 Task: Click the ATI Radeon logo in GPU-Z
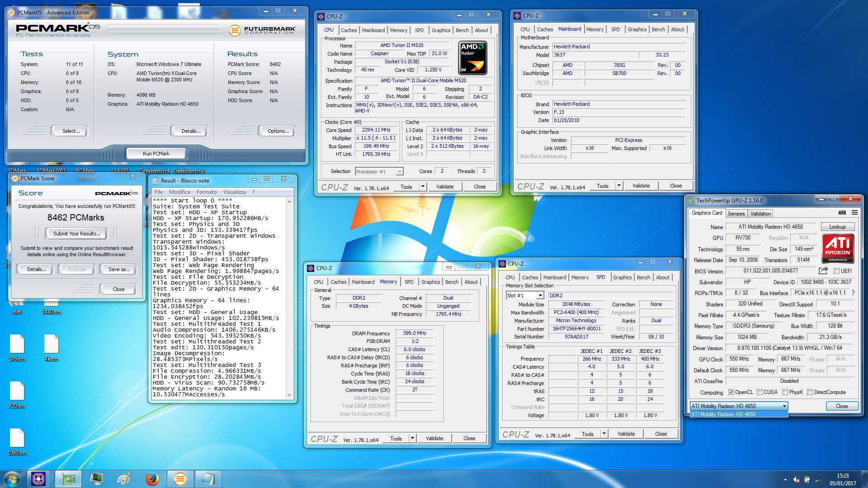click(x=838, y=249)
